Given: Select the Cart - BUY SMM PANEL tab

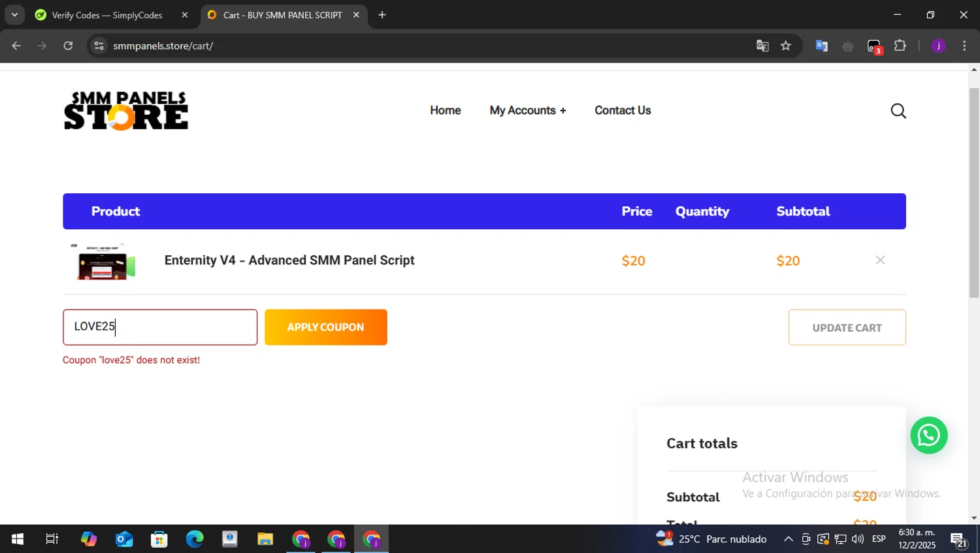Looking at the screenshot, I should pyautogui.click(x=282, y=15).
